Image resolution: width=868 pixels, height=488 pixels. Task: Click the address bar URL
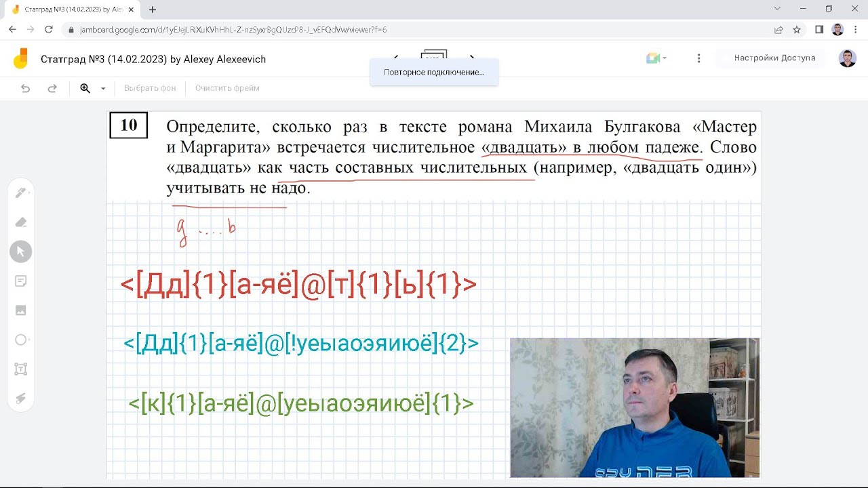click(233, 30)
